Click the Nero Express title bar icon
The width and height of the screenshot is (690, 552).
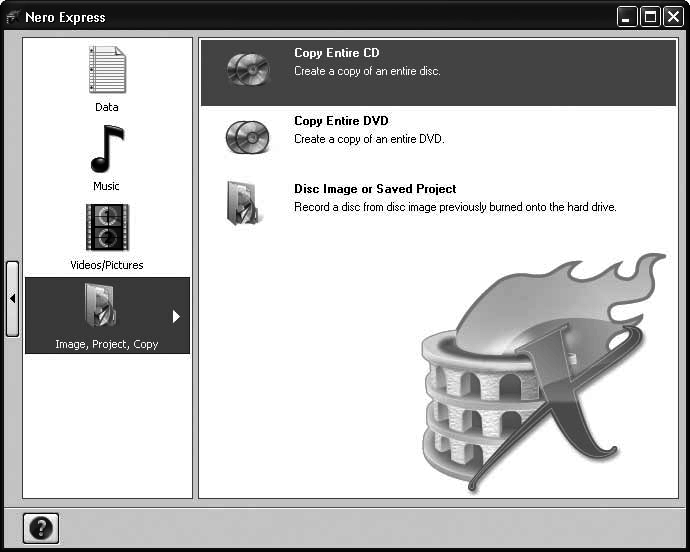13,17
